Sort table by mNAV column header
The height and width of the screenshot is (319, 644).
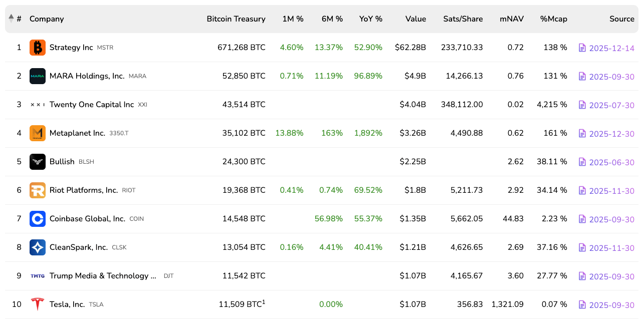click(x=511, y=19)
